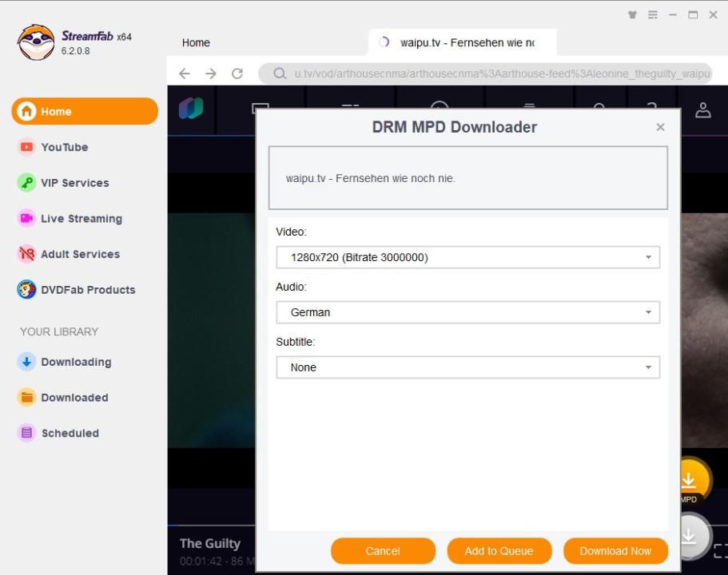The image size is (728, 575).
Task: Reload the current web page
Action: (x=237, y=73)
